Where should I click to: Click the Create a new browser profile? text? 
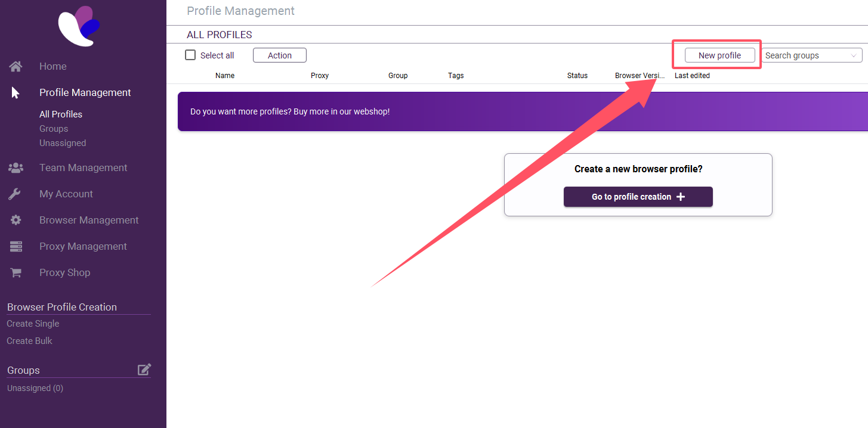[638, 169]
